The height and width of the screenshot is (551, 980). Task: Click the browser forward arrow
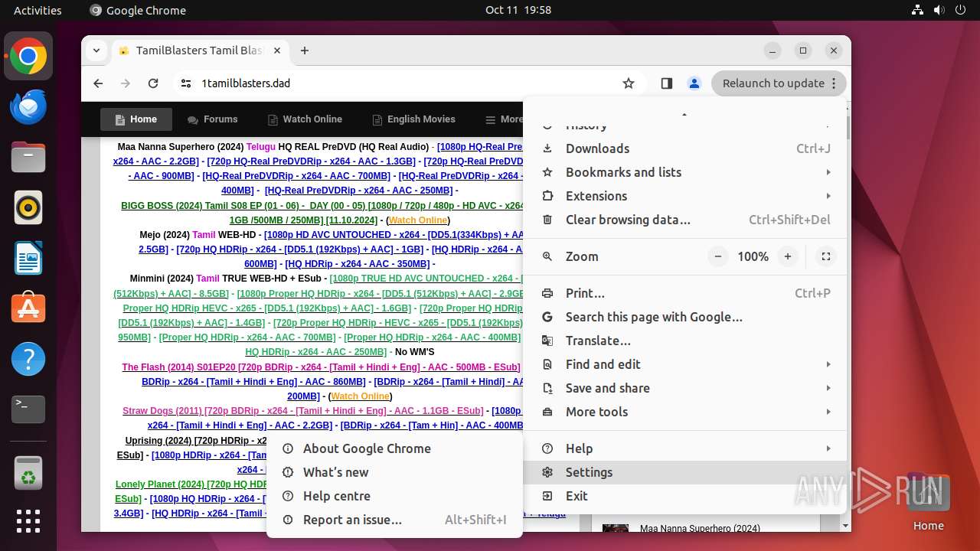pyautogui.click(x=126, y=83)
